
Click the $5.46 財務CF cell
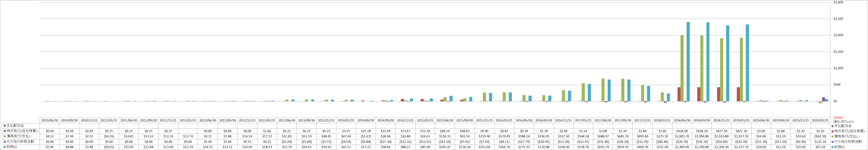pos(50,147)
